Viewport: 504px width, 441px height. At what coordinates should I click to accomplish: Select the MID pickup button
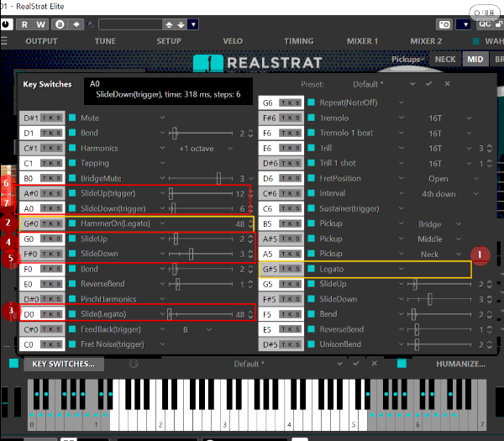tap(475, 59)
